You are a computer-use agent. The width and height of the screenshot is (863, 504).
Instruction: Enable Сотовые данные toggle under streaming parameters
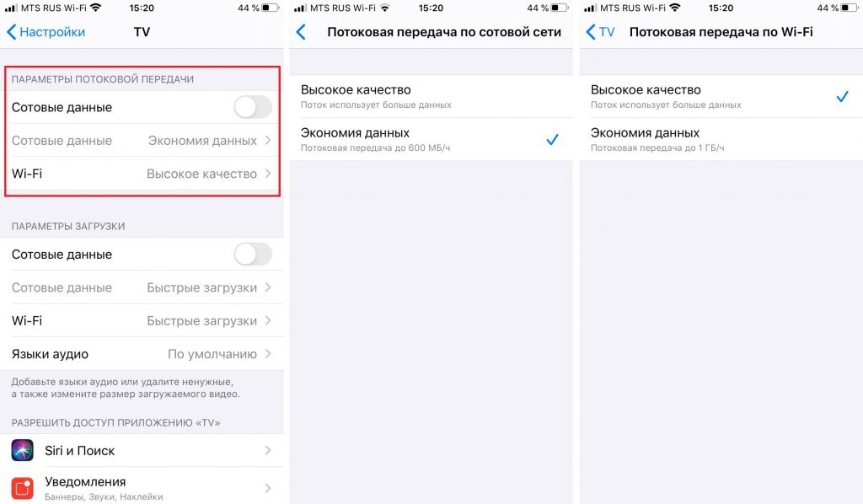(x=253, y=107)
